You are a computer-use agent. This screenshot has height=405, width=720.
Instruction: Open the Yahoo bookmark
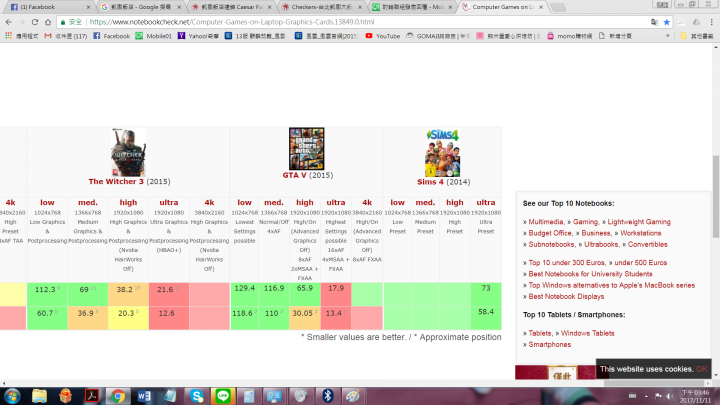[198, 36]
